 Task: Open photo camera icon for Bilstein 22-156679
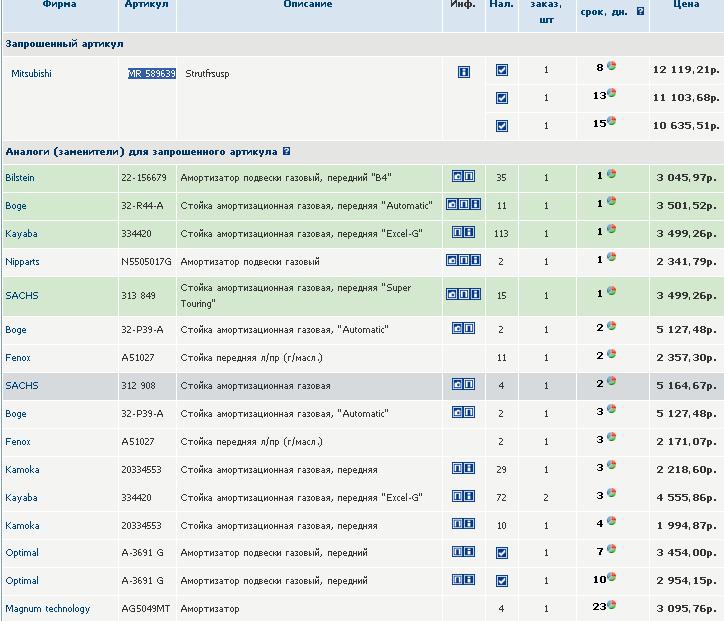[457, 176]
